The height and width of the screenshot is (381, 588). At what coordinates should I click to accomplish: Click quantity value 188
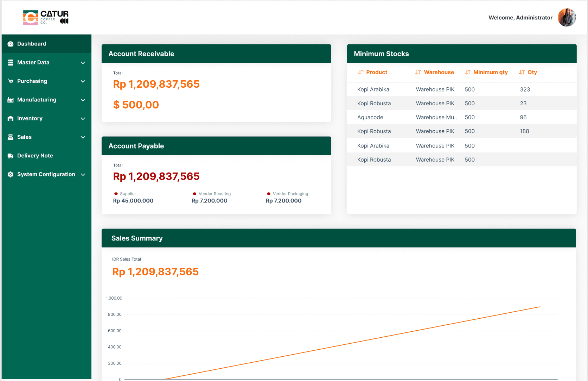tap(524, 131)
